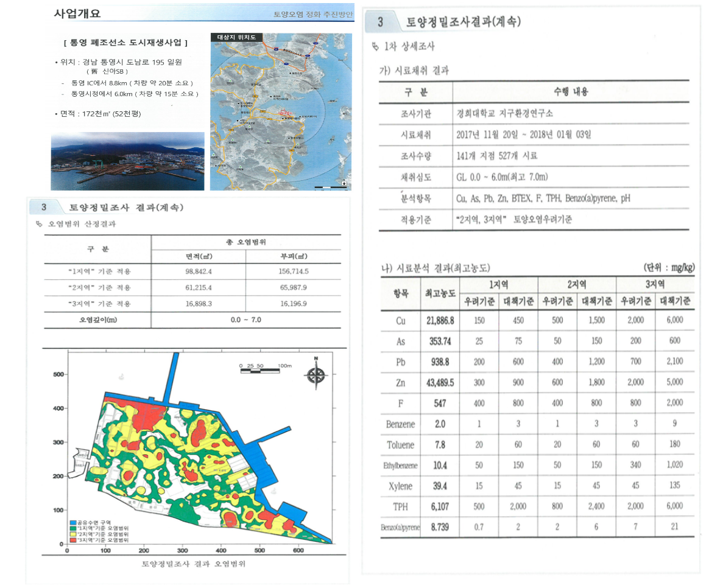Open the 대상지 위치도 satellite map
The image size is (709, 588).
(x=281, y=111)
